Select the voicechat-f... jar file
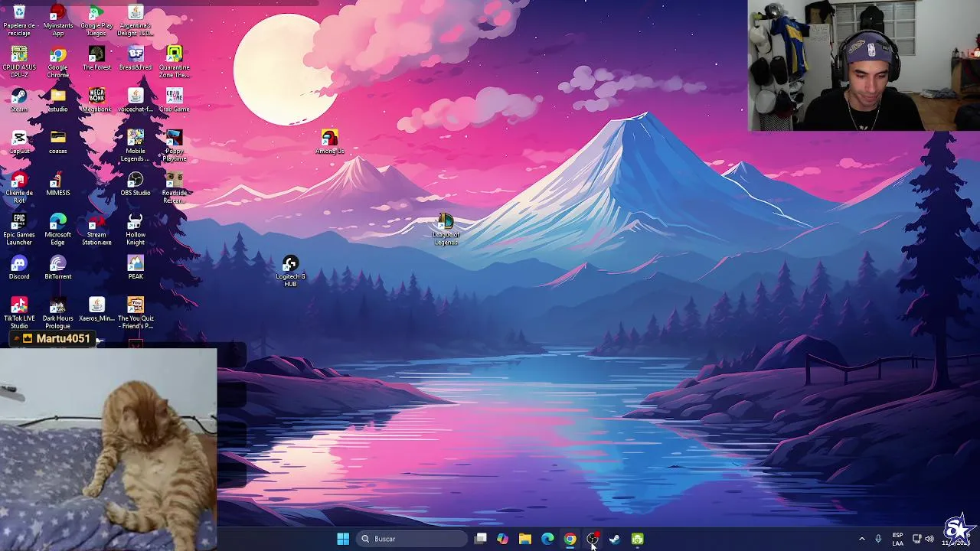This screenshot has height=551, width=980. tap(136, 100)
